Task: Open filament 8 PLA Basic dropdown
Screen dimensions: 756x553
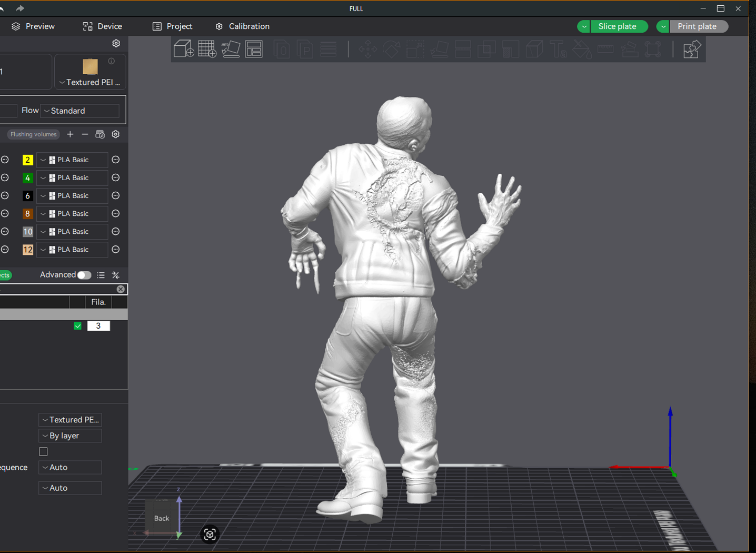Action: [72, 214]
